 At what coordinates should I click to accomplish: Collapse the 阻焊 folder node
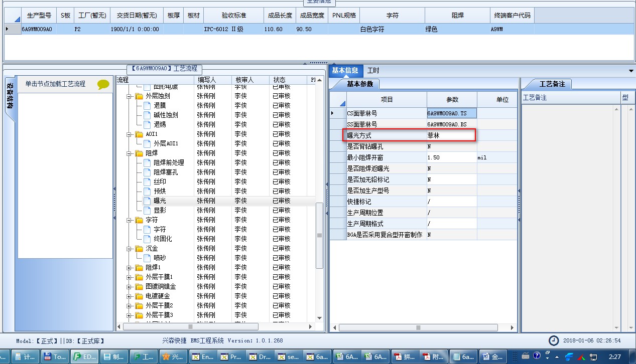pos(129,153)
